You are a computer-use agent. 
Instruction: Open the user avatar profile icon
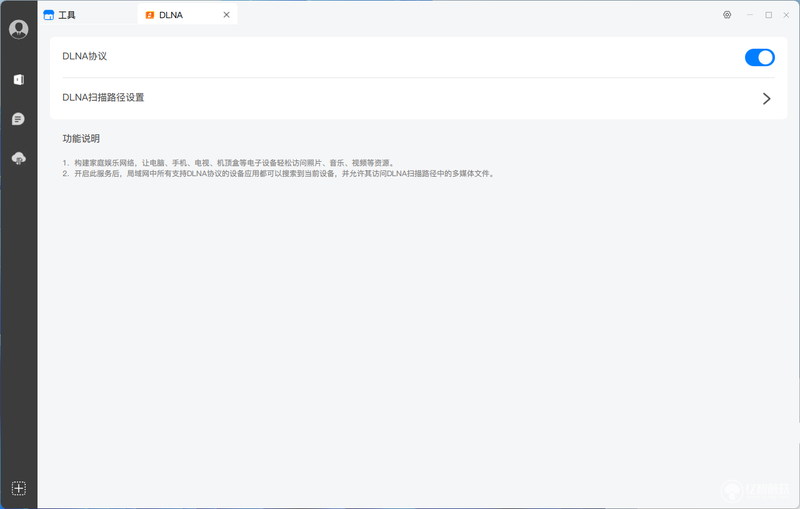(x=18, y=29)
